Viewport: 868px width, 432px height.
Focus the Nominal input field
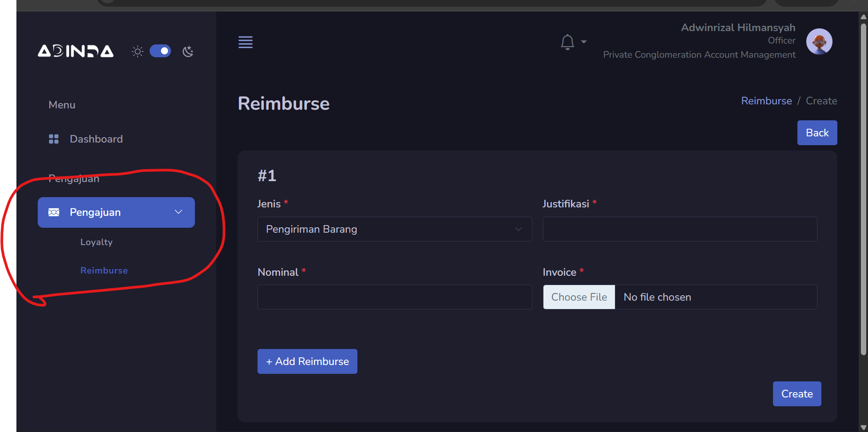point(394,297)
